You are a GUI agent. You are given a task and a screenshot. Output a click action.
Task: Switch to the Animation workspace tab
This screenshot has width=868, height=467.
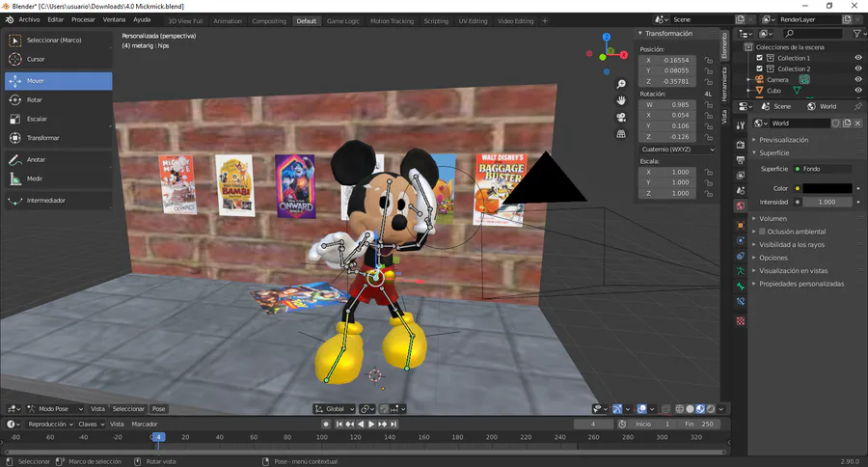pos(228,21)
